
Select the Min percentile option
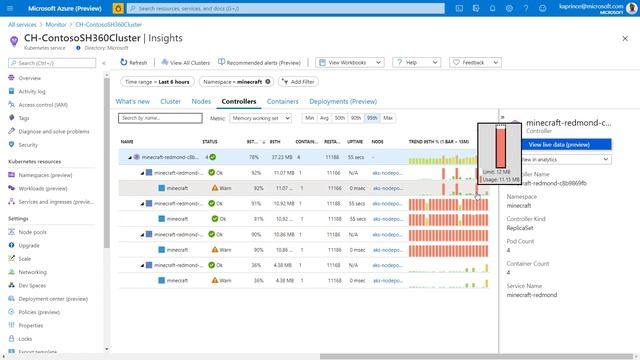pos(309,118)
